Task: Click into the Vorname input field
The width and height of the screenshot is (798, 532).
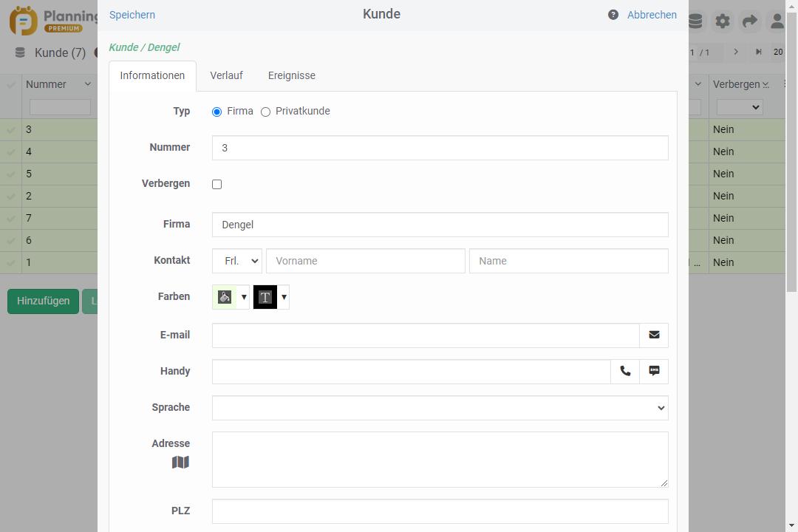Action: click(x=365, y=261)
